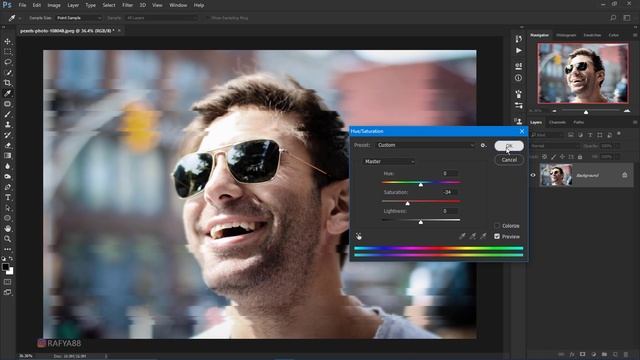Hide the Background layer eye icon
Image resolution: width=640 pixels, height=360 pixels.
click(x=533, y=175)
